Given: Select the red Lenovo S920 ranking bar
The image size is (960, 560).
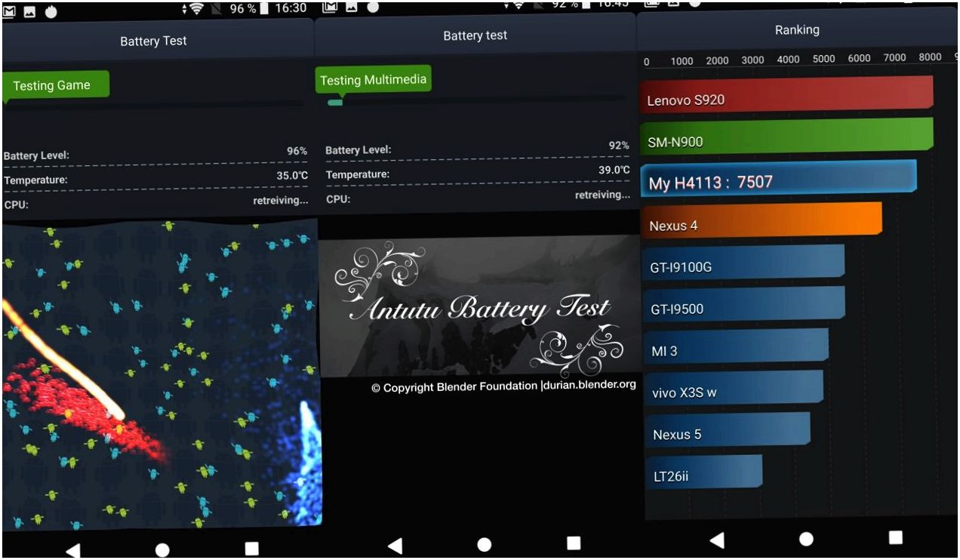Looking at the screenshot, I should coord(787,94).
